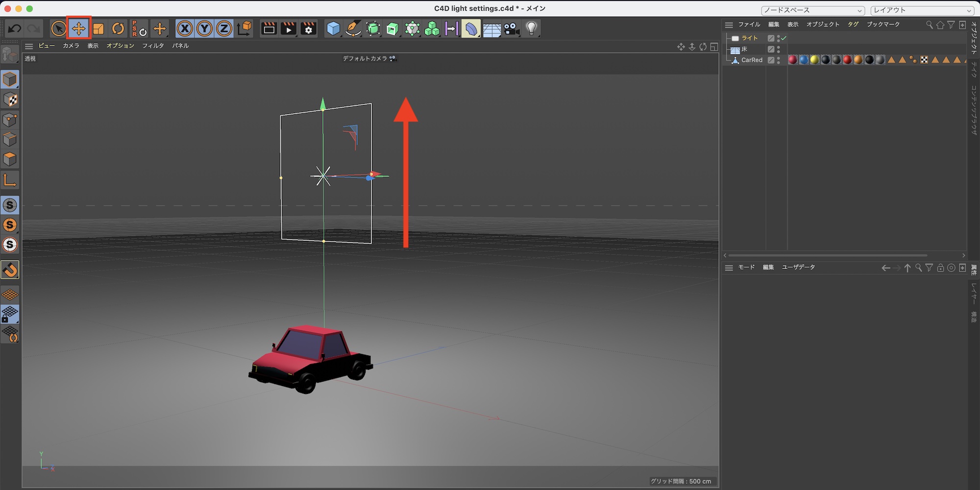Open the object manager タグ menu
The height and width of the screenshot is (490, 980).
(853, 24)
